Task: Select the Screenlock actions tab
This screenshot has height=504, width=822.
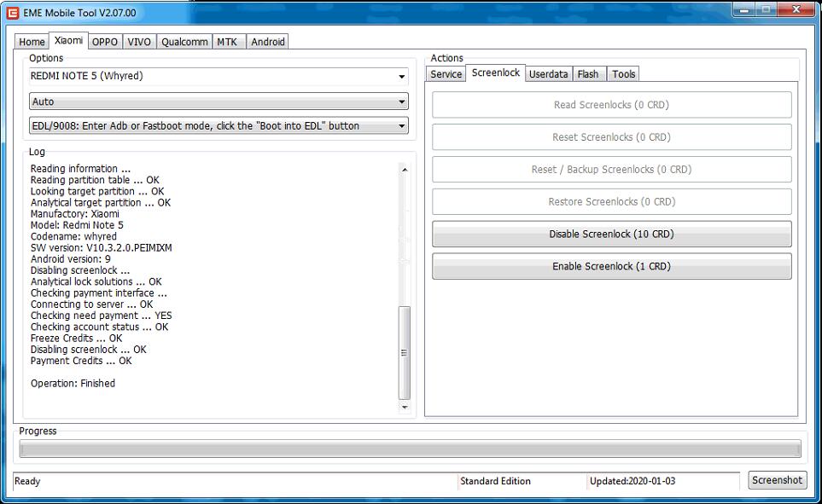Action: [x=495, y=72]
